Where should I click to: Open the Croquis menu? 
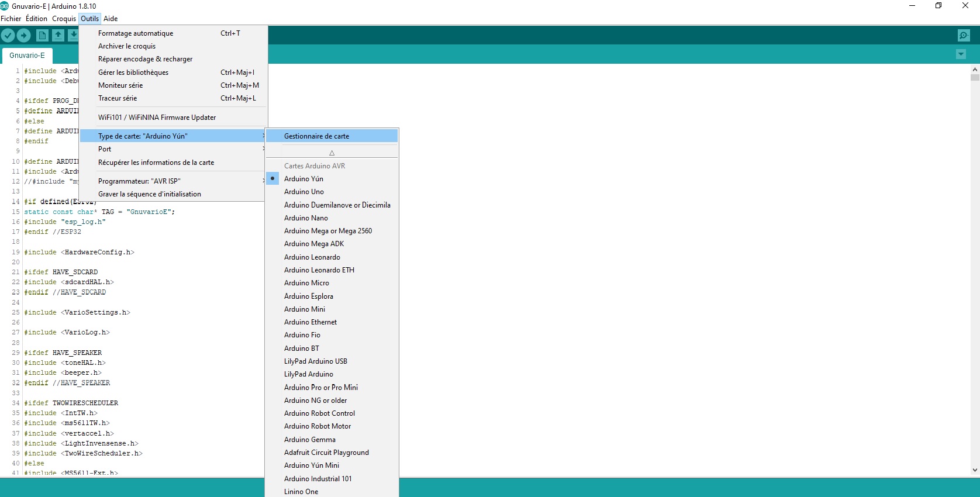tap(64, 19)
